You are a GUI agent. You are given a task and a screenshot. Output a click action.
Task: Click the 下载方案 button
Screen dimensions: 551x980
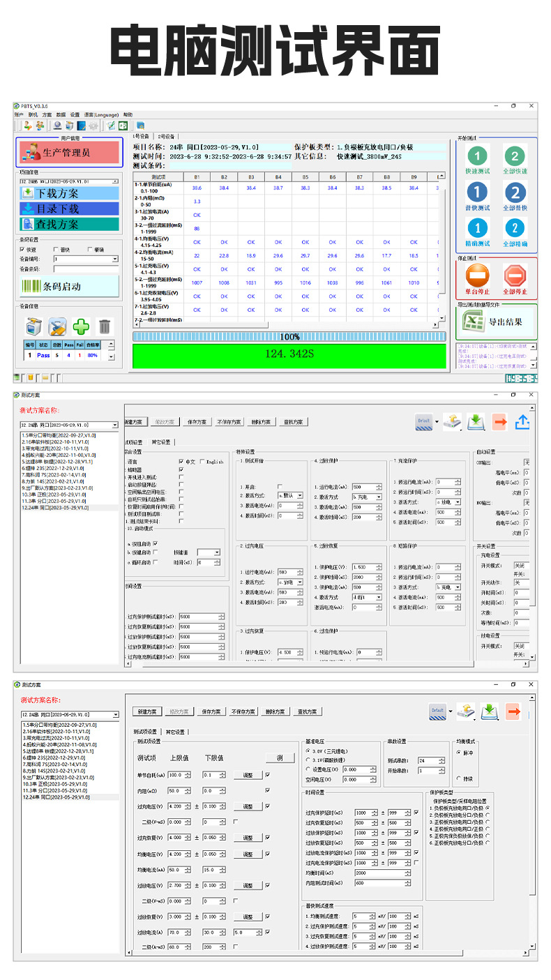(x=68, y=193)
